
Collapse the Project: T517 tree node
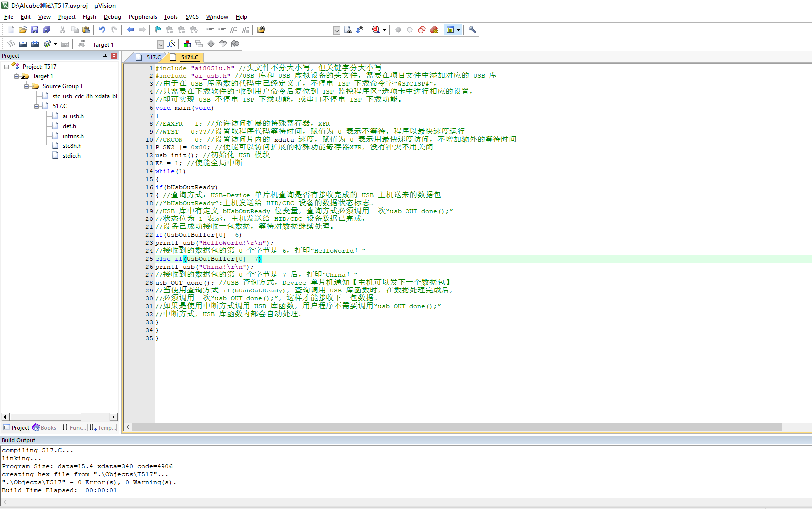[x=6, y=67]
